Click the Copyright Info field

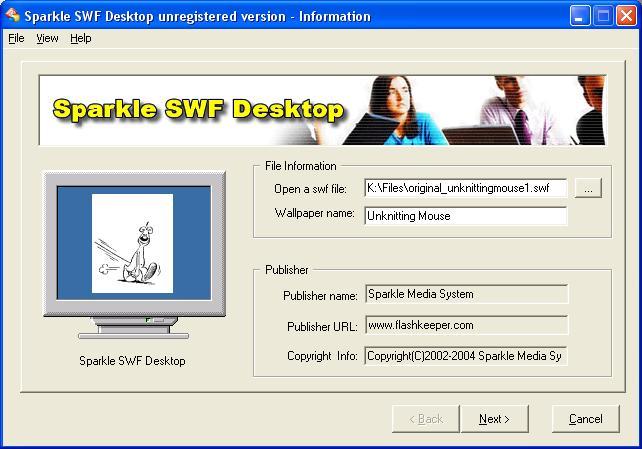466,356
